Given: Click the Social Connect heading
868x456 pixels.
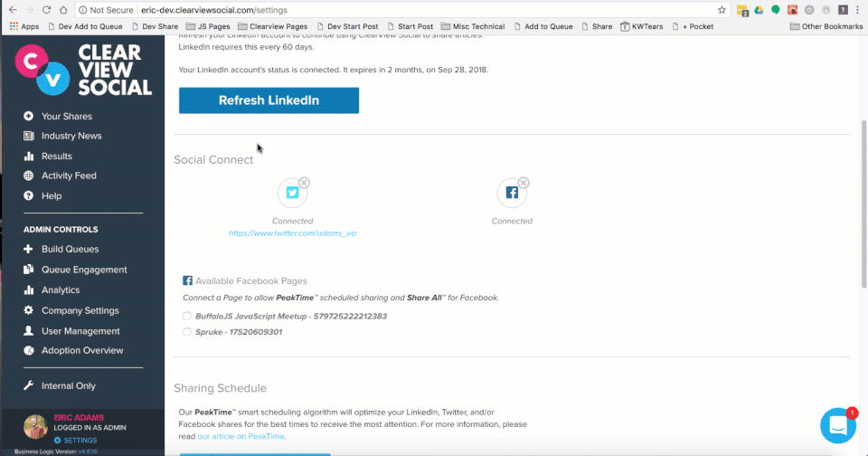Looking at the screenshot, I should (213, 159).
